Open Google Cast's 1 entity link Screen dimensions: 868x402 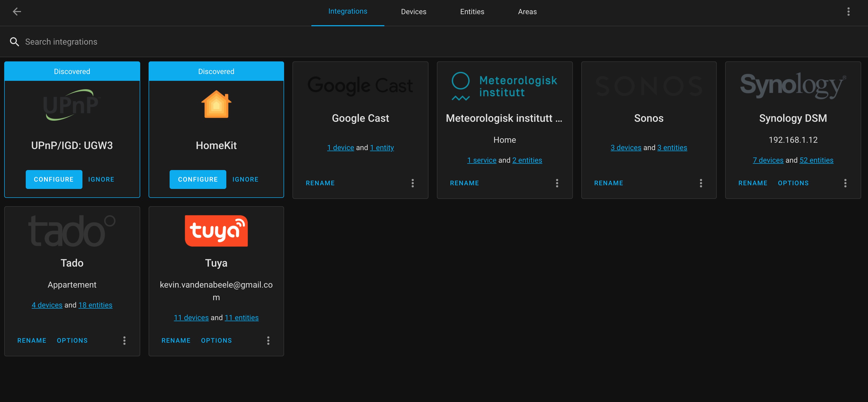tap(382, 148)
